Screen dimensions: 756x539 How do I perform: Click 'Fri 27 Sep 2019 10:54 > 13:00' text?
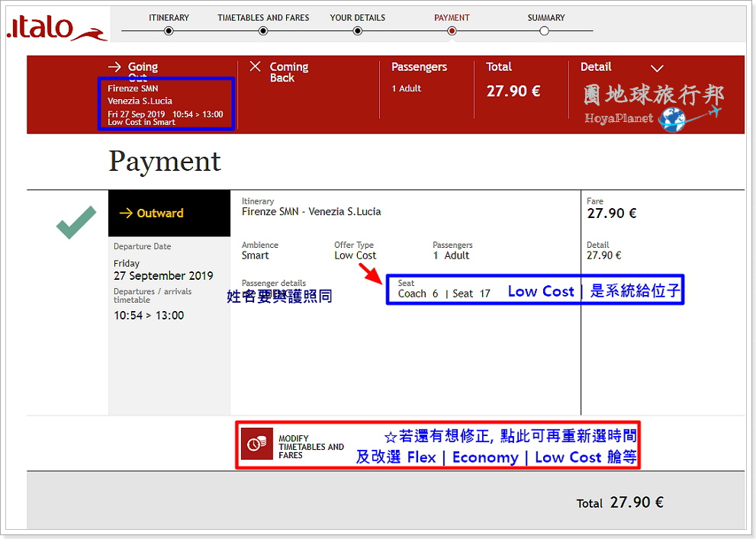coord(166,114)
